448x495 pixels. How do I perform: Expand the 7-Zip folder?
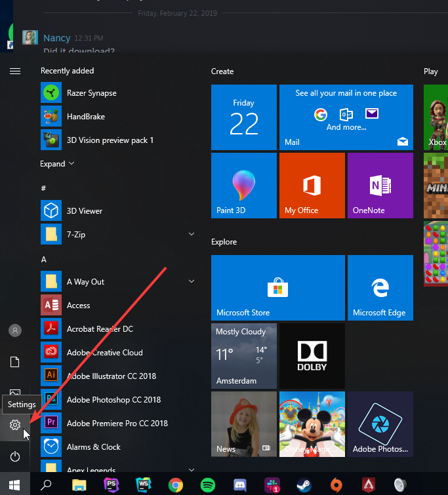(x=192, y=234)
